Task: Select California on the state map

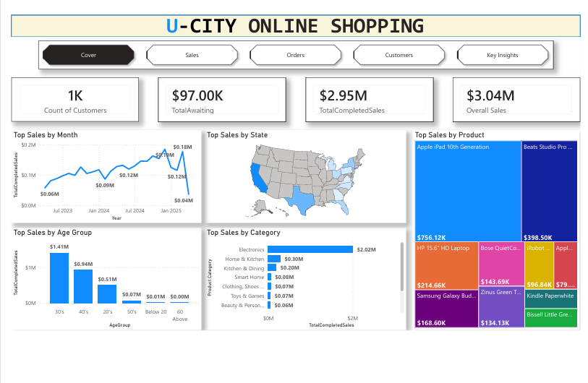Action: 258,178
